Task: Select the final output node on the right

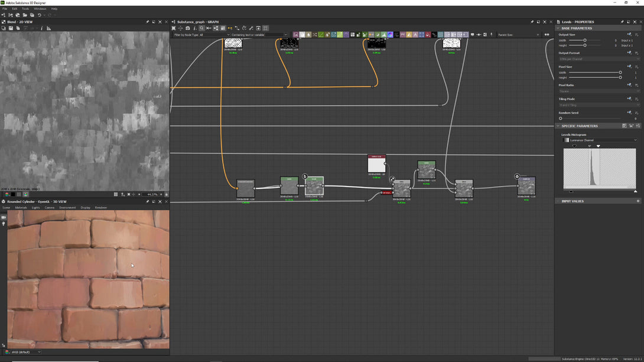Action: (x=526, y=186)
